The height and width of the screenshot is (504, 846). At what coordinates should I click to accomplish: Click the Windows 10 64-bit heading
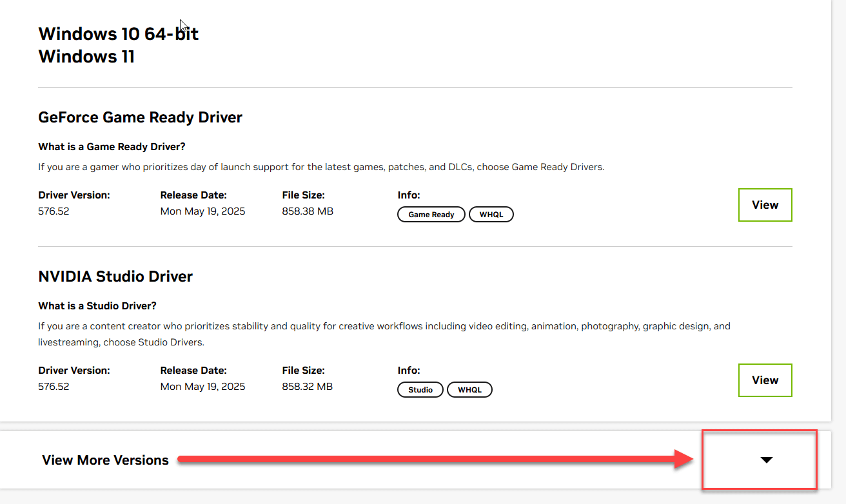coord(118,34)
